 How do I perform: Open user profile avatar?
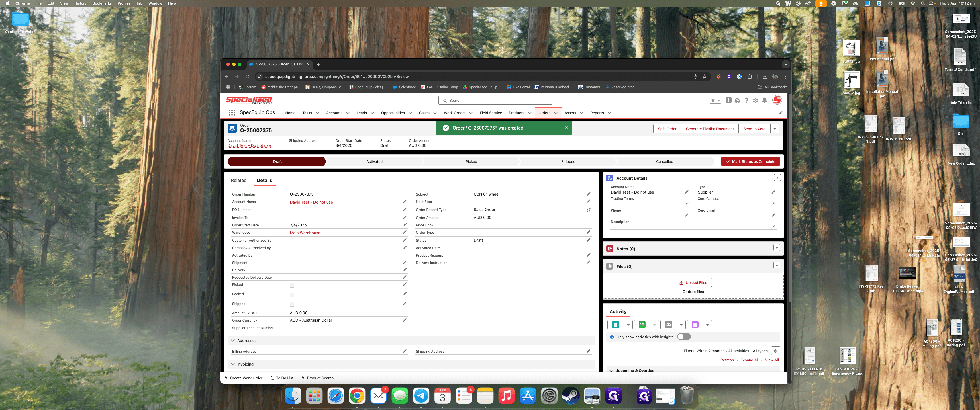(777, 100)
